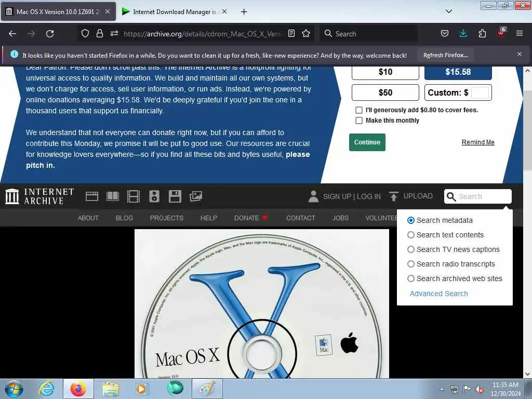
Task: Open the DONATE nav item
Action: coord(251,218)
